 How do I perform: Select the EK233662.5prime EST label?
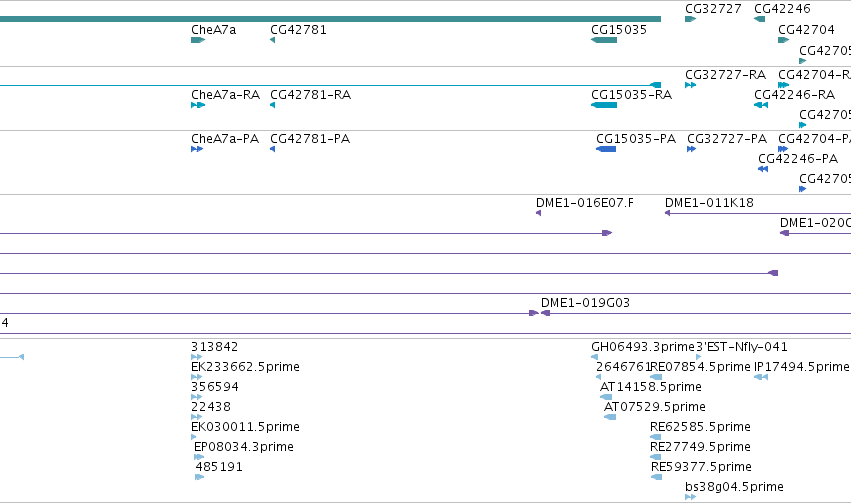[245, 367]
